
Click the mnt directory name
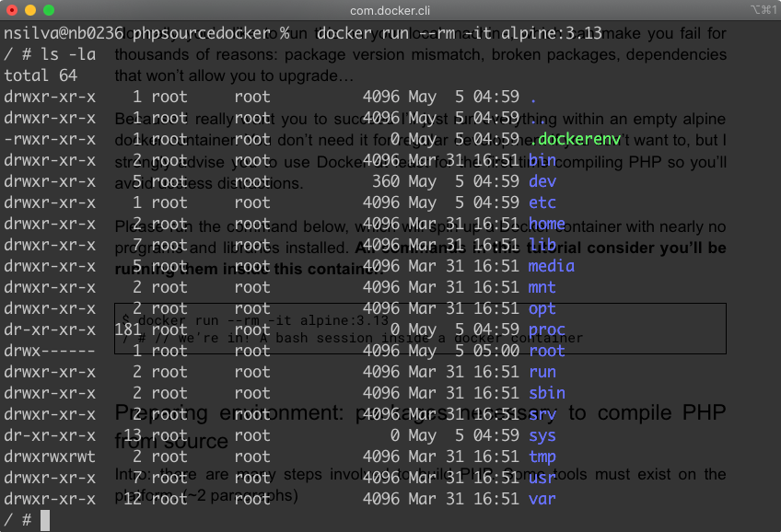tap(542, 287)
